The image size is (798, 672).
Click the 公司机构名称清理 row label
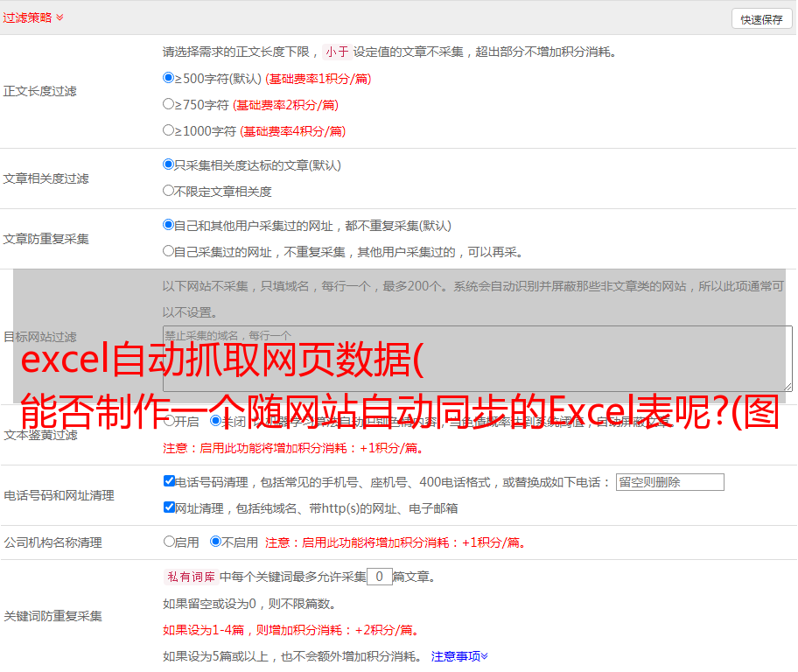click(x=52, y=542)
